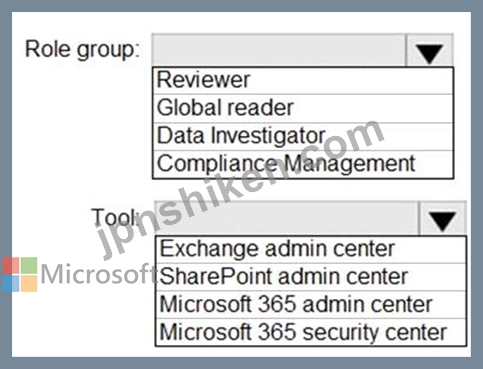Click the Microsoft wordmark text
Viewport: 483px width, 369px height.
point(99,274)
